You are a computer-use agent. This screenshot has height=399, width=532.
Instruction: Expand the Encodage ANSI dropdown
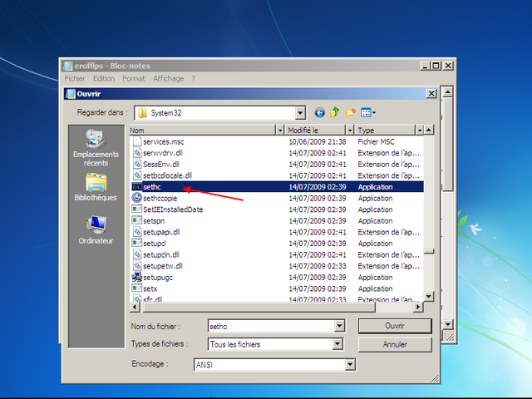350,365
